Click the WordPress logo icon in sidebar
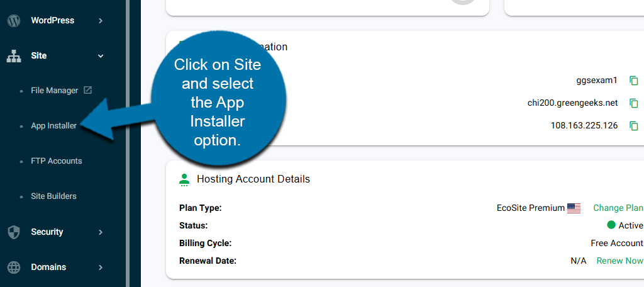The height and width of the screenshot is (287, 644). point(13,21)
